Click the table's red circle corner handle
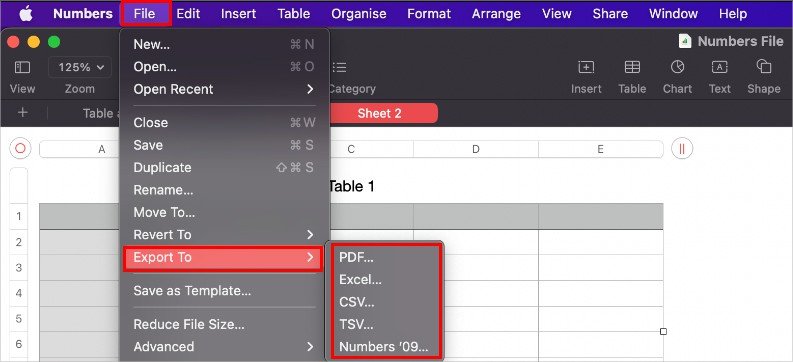This screenshot has width=793, height=362. pos(20,149)
